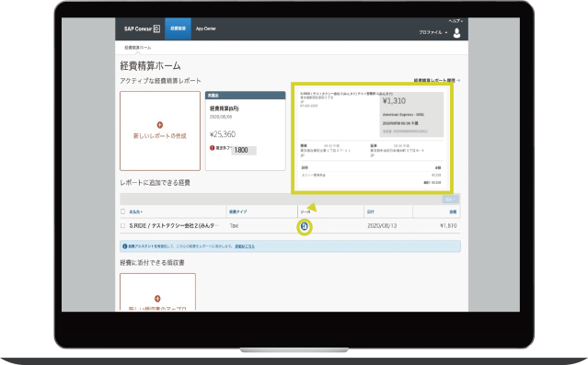588x365 pixels.
Task: Click the 詳細はこちら link in banner
Action: click(x=245, y=246)
